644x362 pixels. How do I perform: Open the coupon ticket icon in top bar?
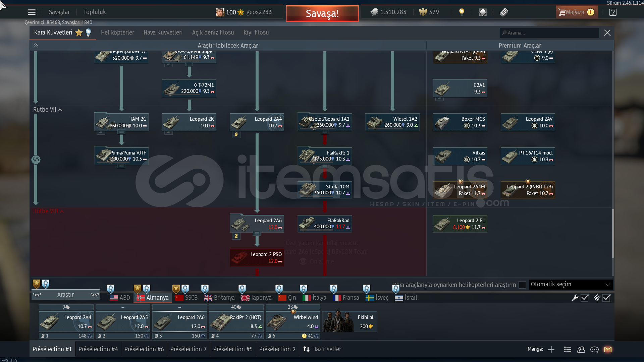[504, 12]
